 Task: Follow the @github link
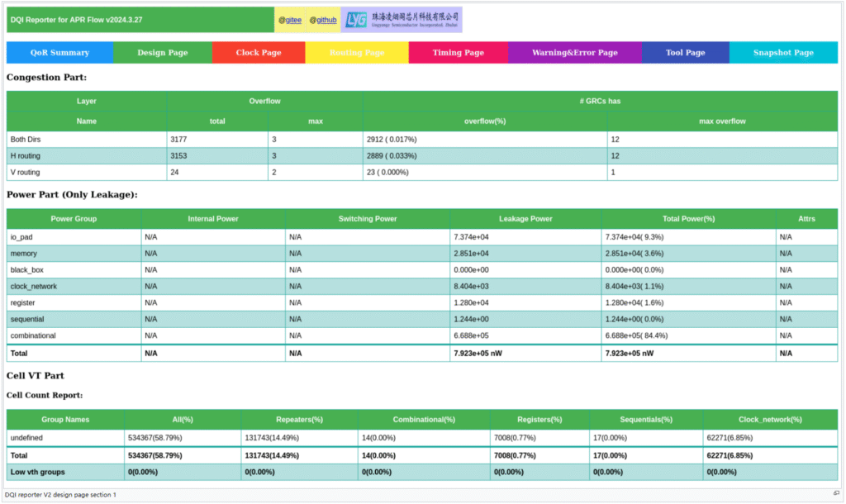pyautogui.click(x=323, y=20)
